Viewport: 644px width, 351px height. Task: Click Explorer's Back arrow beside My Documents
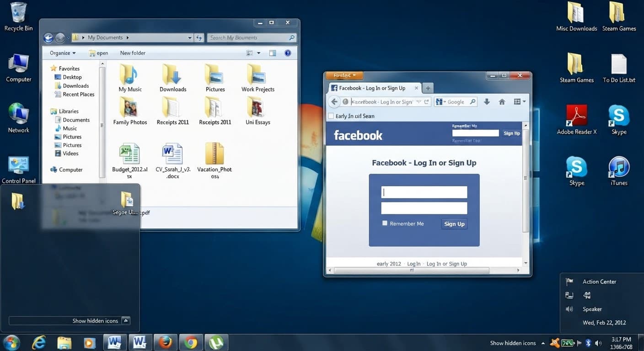(x=48, y=37)
